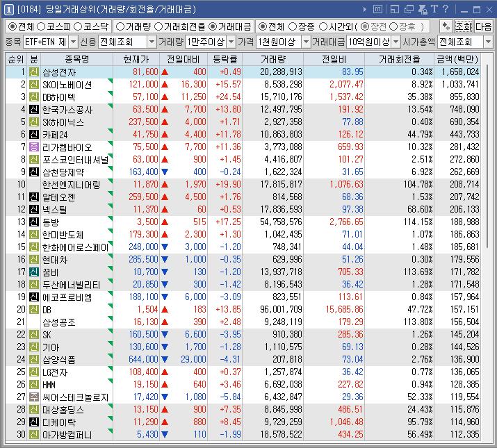Click the 순위 column header
Image resolution: width=497 pixels, height=448 pixels.
coord(16,59)
